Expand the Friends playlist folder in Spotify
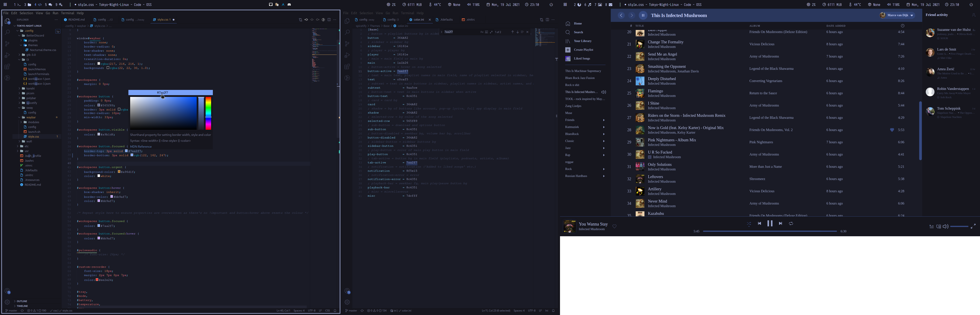The height and width of the screenshot is (315, 980). pos(604,120)
